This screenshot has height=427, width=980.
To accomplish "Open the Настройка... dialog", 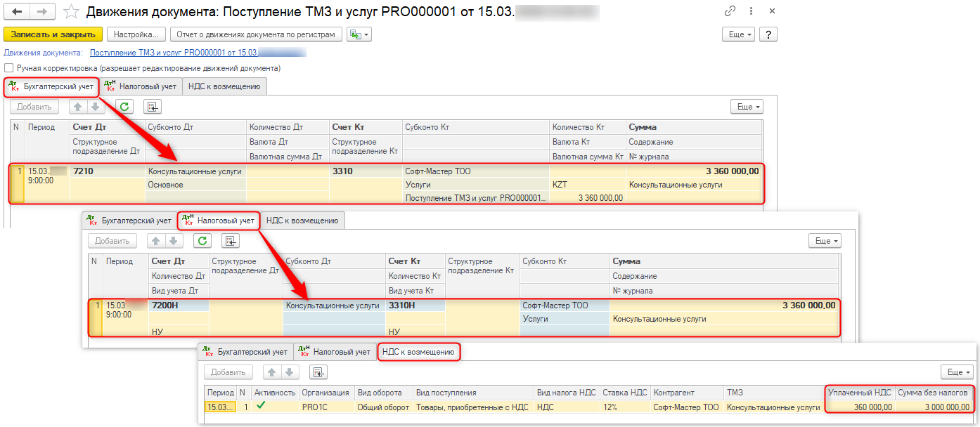I will [x=137, y=34].
